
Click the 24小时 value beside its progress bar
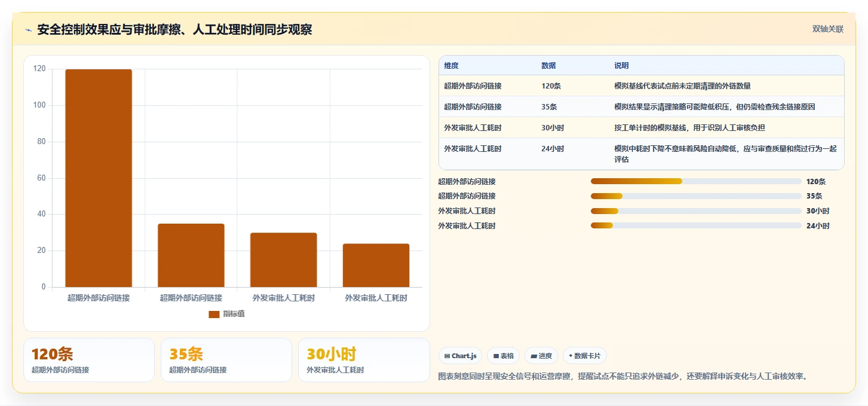click(818, 225)
